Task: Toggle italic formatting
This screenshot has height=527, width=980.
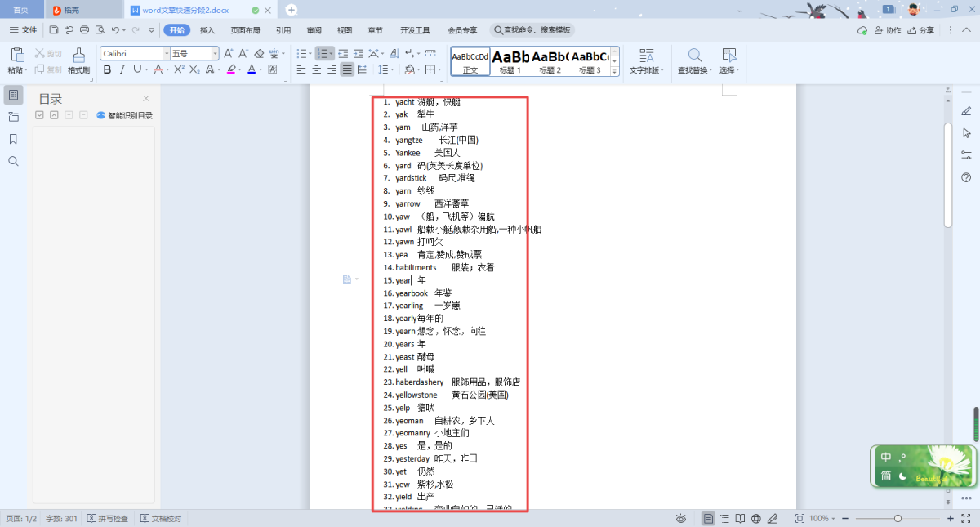Action: pos(122,69)
